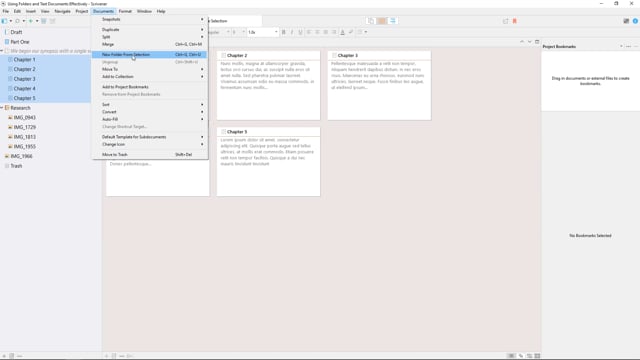Open the Project menu
The width and height of the screenshot is (640, 360).
pyautogui.click(x=82, y=11)
